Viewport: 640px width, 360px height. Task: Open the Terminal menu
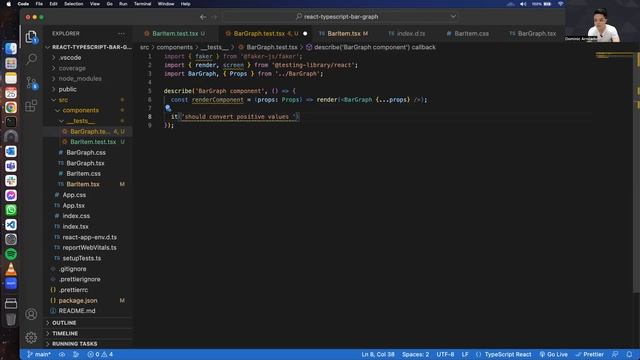click(142, 4)
